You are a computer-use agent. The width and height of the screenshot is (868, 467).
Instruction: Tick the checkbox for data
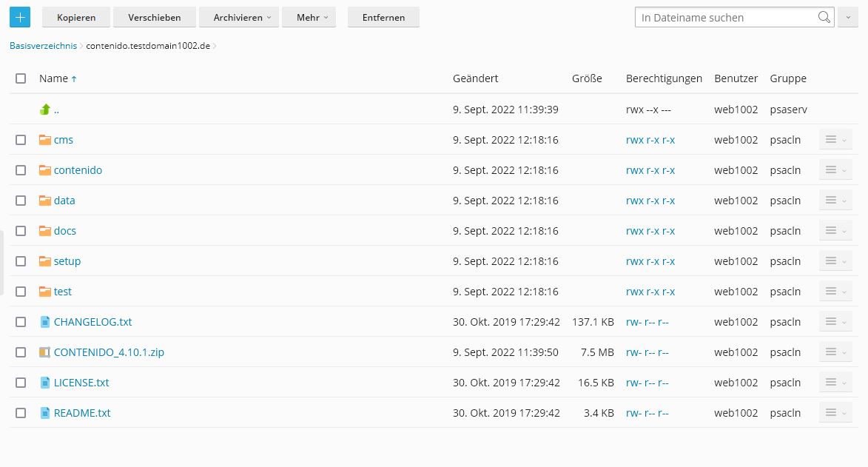tap(21, 201)
